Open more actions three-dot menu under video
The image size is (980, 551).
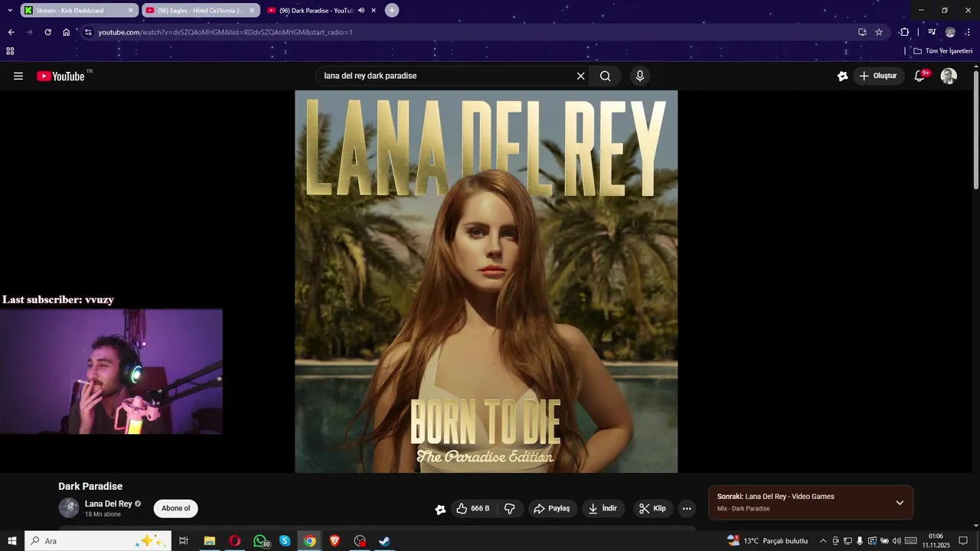(687, 508)
